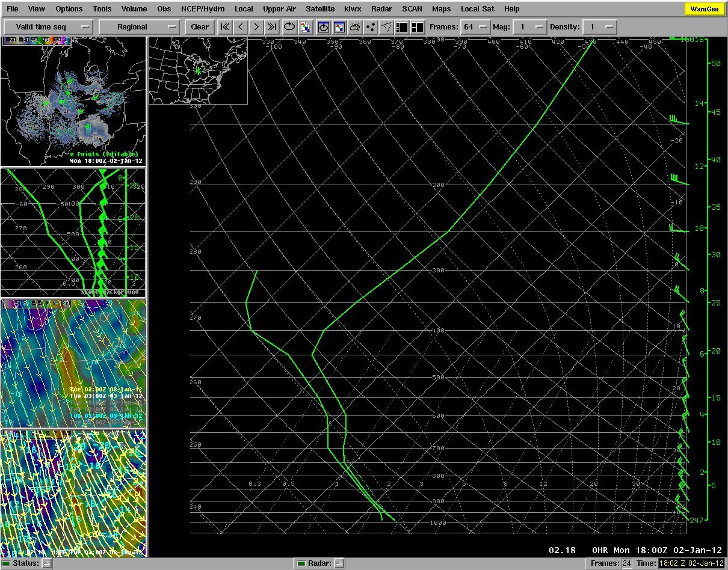
Task: Open the File menu
Action: (x=12, y=9)
